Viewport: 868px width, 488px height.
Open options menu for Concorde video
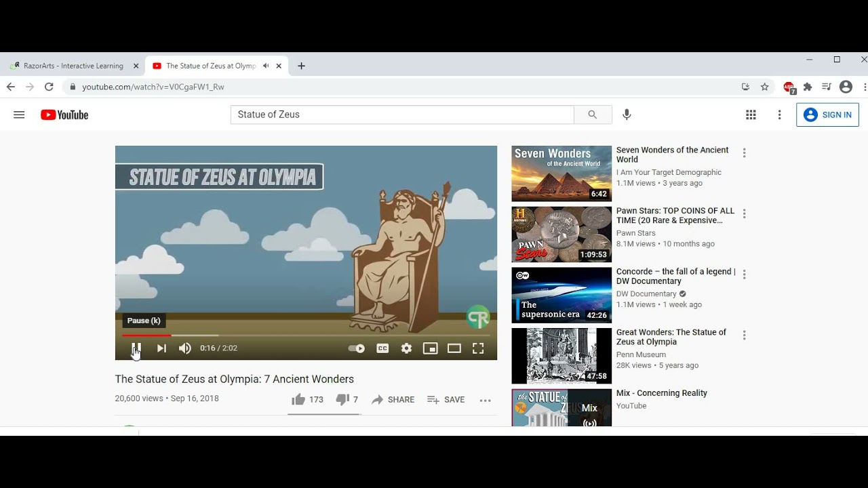pyautogui.click(x=744, y=274)
